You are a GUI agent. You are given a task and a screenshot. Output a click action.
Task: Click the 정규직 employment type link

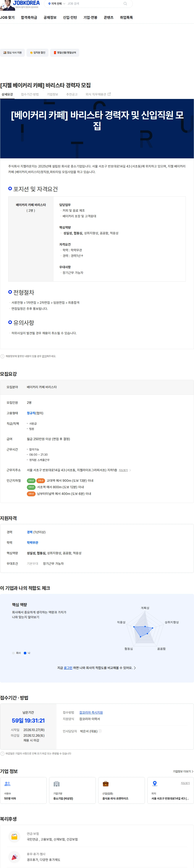coord(31,413)
